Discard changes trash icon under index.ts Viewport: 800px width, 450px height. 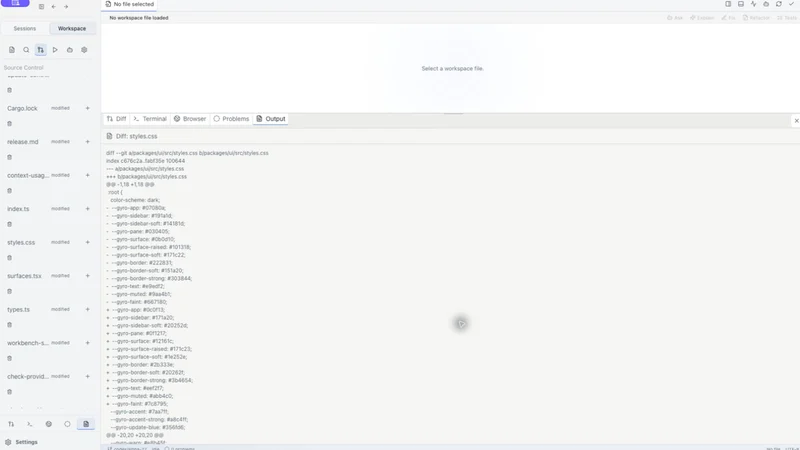[9, 224]
